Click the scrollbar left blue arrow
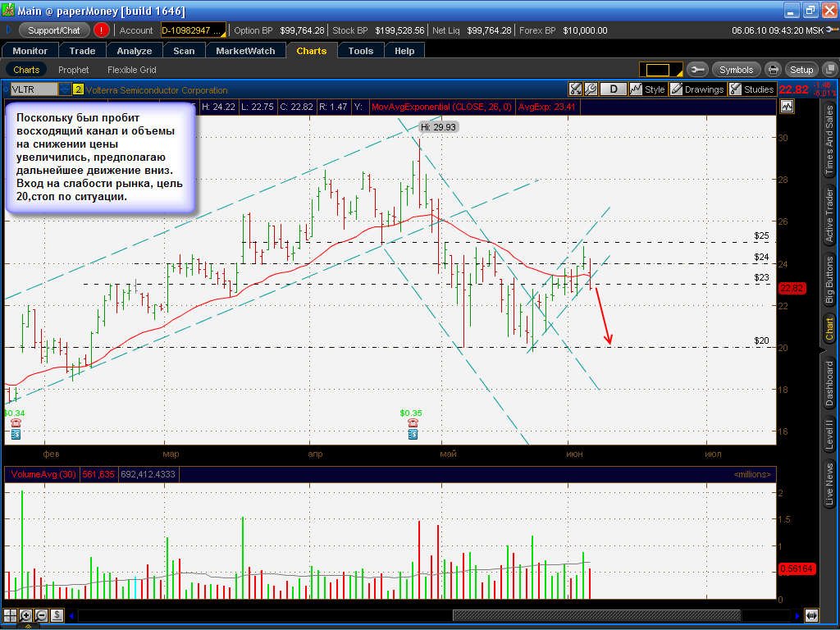This screenshot has height=630, width=840. 72,615
